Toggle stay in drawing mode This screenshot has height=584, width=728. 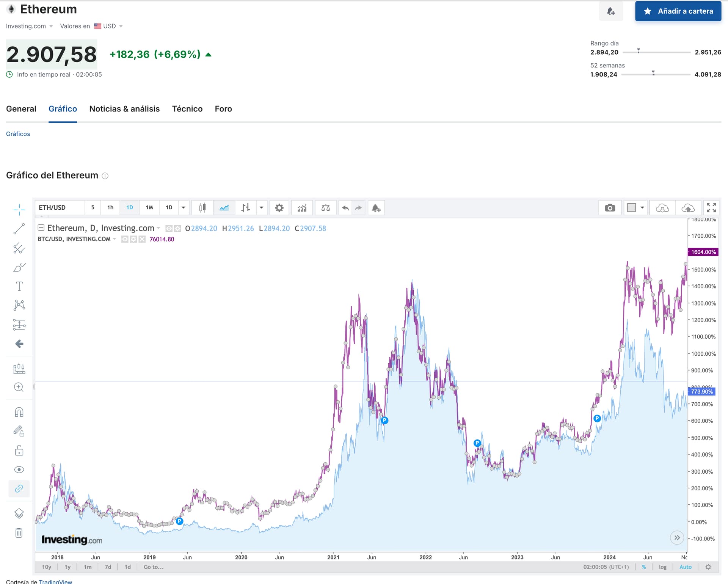pyautogui.click(x=19, y=431)
